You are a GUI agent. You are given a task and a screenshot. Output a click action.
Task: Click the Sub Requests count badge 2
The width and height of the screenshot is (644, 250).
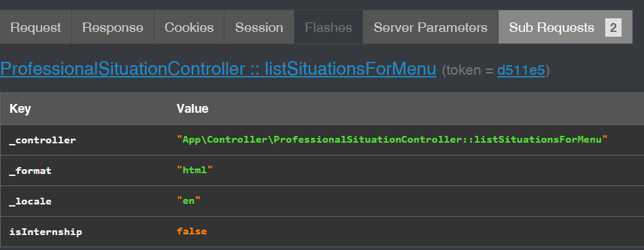[613, 27]
